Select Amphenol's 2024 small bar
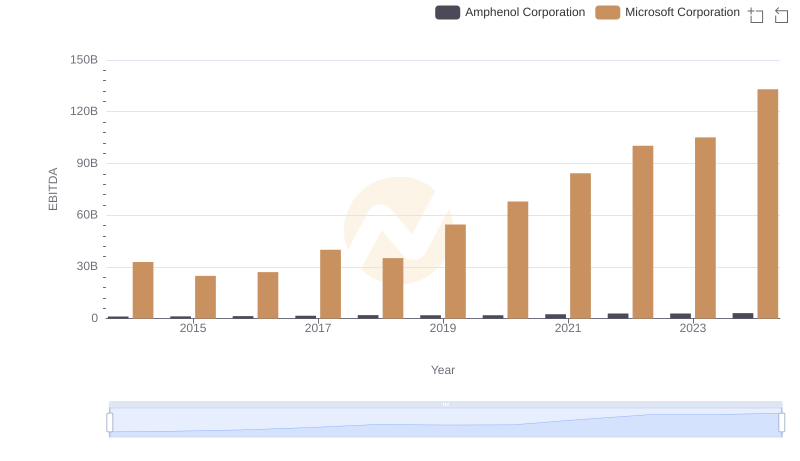 [x=743, y=316]
